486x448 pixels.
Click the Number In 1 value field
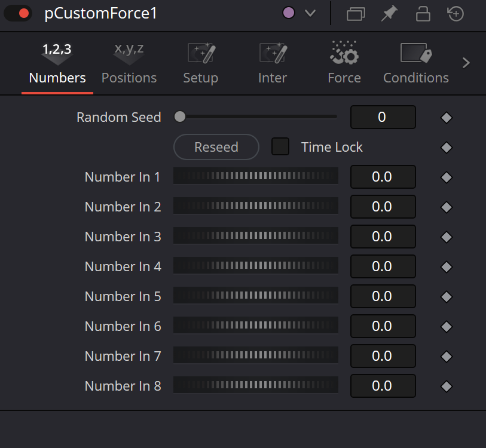[x=383, y=177]
